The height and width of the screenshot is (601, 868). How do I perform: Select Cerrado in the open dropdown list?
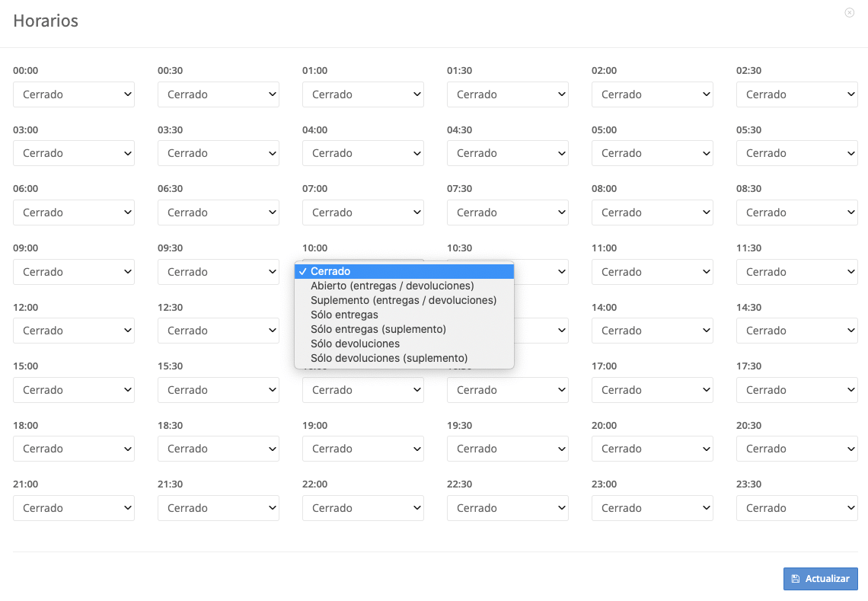click(x=404, y=271)
